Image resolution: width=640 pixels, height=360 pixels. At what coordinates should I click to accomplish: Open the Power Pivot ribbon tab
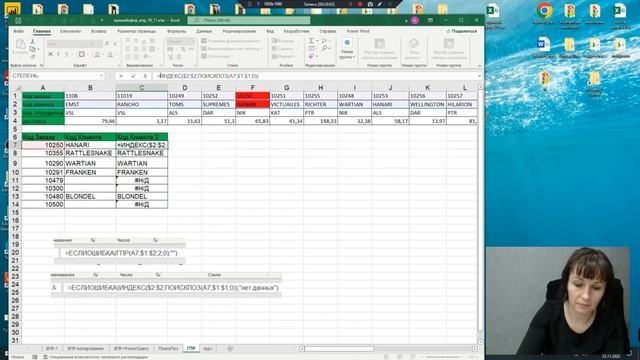(358, 31)
